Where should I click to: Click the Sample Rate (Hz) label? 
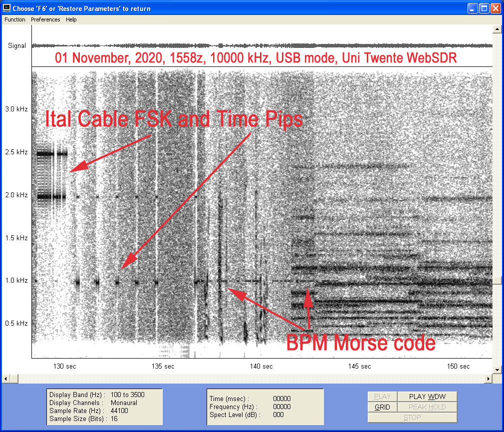(x=77, y=411)
